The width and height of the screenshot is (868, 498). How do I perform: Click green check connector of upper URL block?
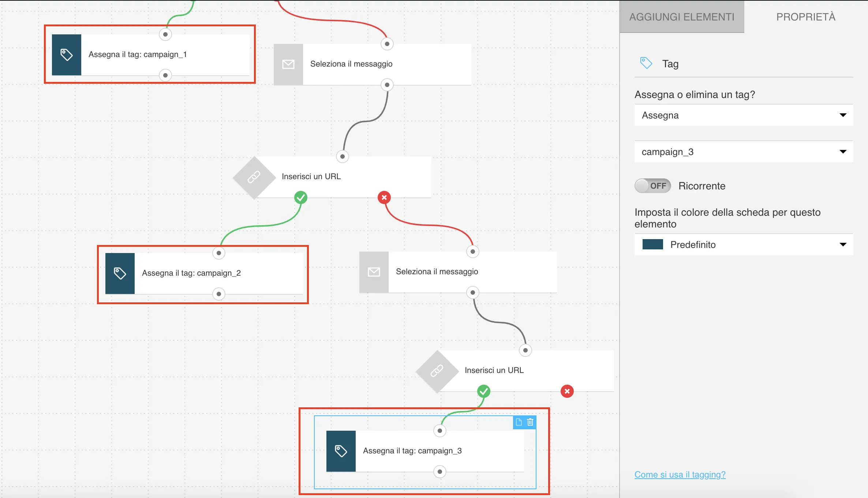301,197
